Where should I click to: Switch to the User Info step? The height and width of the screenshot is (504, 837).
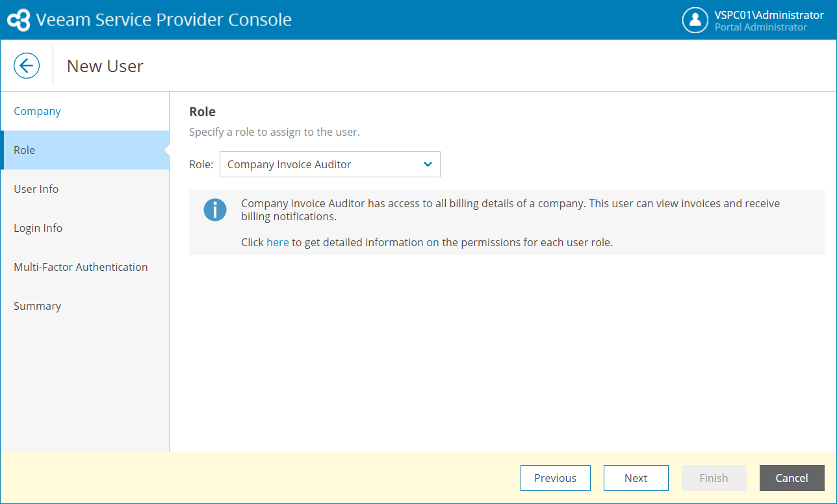point(36,189)
